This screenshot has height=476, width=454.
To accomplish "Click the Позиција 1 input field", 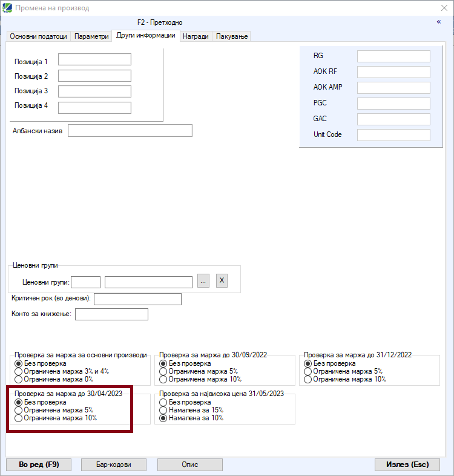I will pyautogui.click(x=94, y=59).
